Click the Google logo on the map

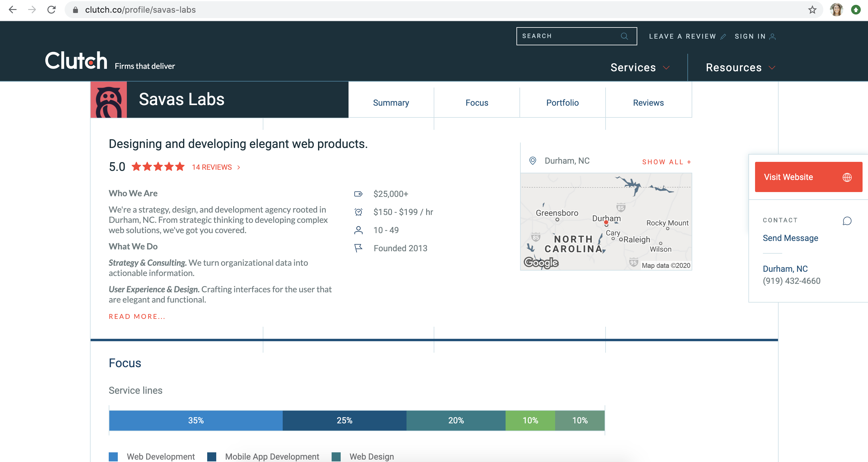[x=541, y=262]
